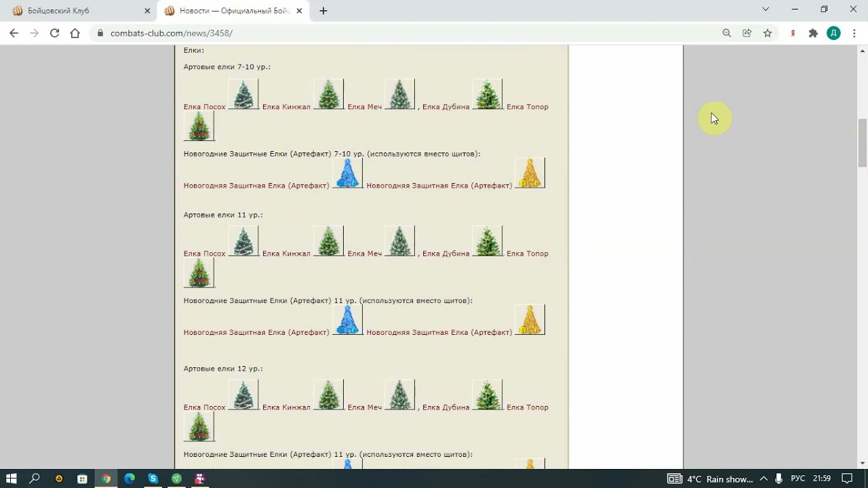Image resolution: width=868 pixels, height=488 pixels.
Task: Click tree image after Елка Дубина, 12 ур.
Action: (488, 395)
